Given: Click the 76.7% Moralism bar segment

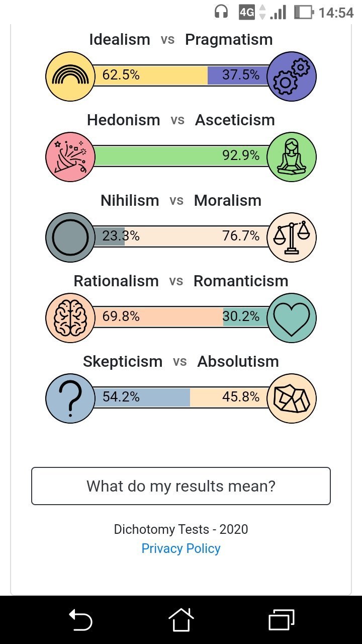Looking at the screenshot, I should (x=196, y=236).
